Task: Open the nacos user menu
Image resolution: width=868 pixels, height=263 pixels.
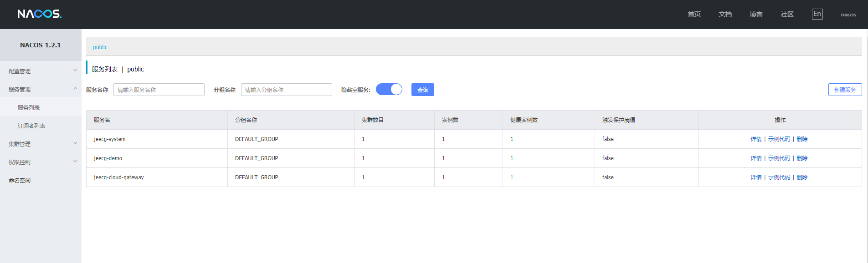Action: pos(848,15)
